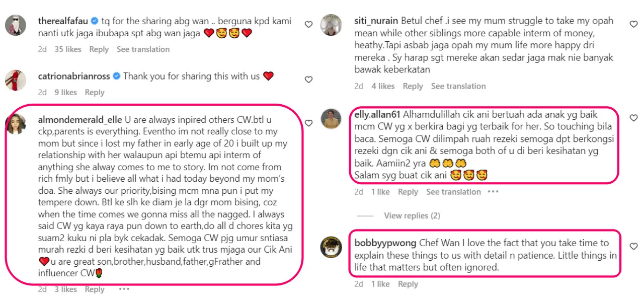This screenshot has height=302, width=644.
Task: Open the elly.allan61 username link
Action: [377, 113]
